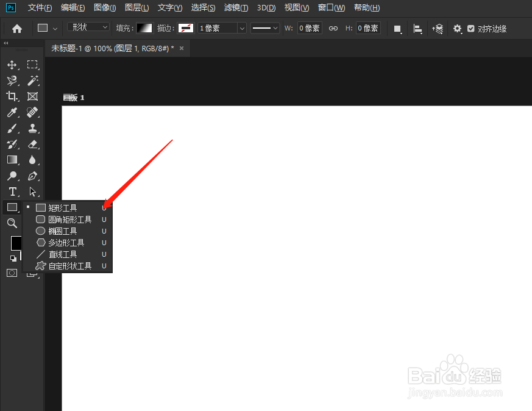Choose 矩形工具 from flyout menu
The height and width of the screenshot is (411, 532).
point(68,208)
